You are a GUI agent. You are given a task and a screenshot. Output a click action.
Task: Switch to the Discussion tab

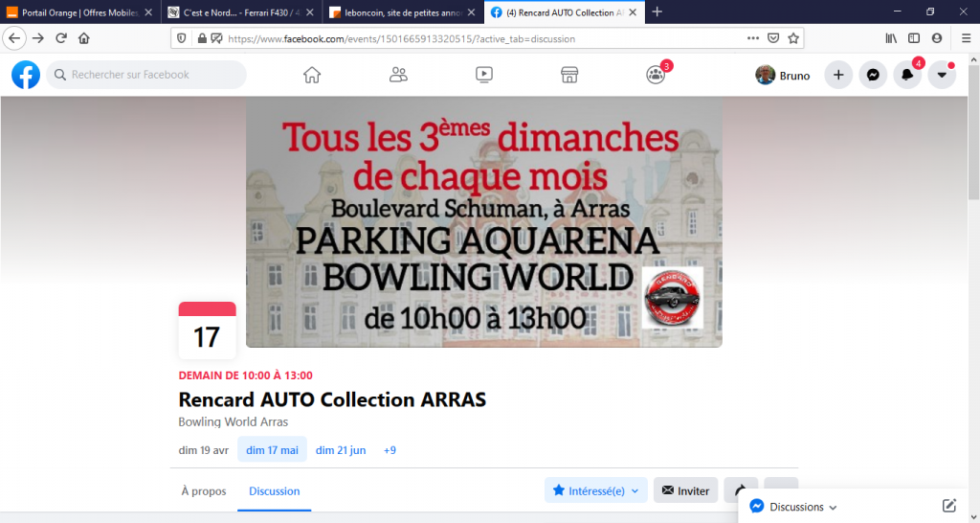tap(275, 491)
